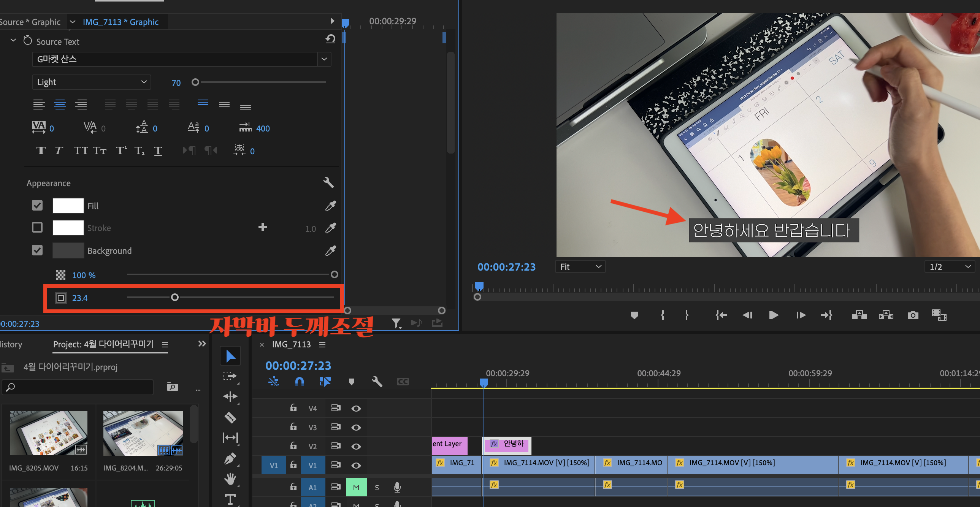Enable the Stroke checkbox
Image resolution: width=980 pixels, height=507 pixels.
[x=37, y=227]
